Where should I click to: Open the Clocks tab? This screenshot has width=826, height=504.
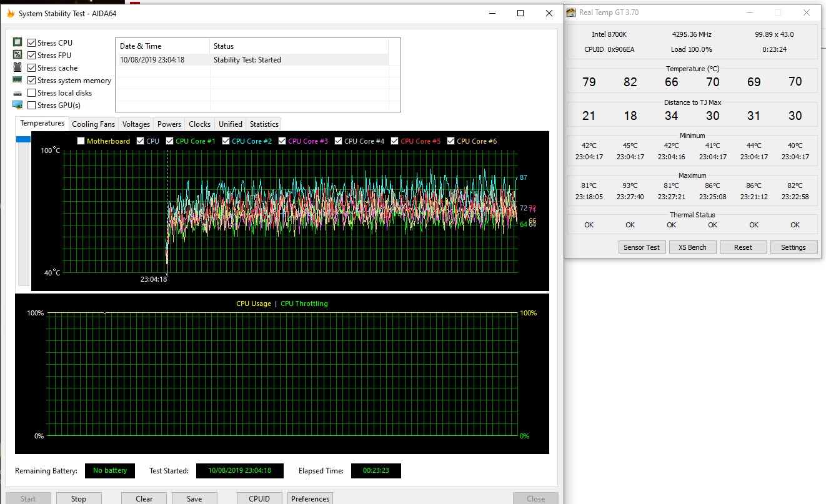[x=200, y=124]
